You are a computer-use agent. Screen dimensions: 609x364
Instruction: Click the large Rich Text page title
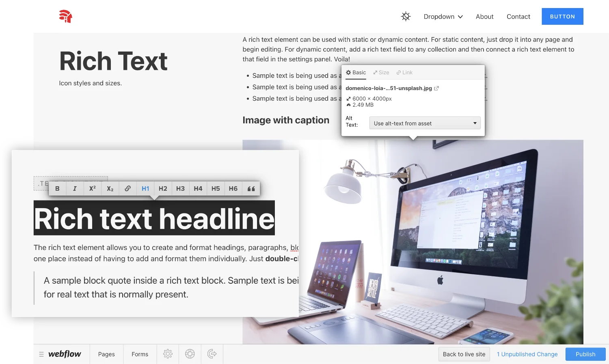click(x=113, y=61)
